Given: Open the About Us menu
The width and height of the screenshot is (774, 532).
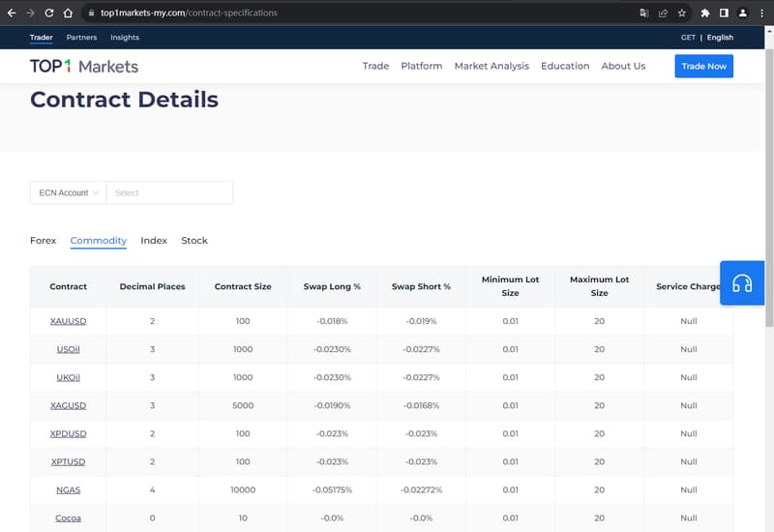Looking at the screenshot, I should click(x=623, y=66).
